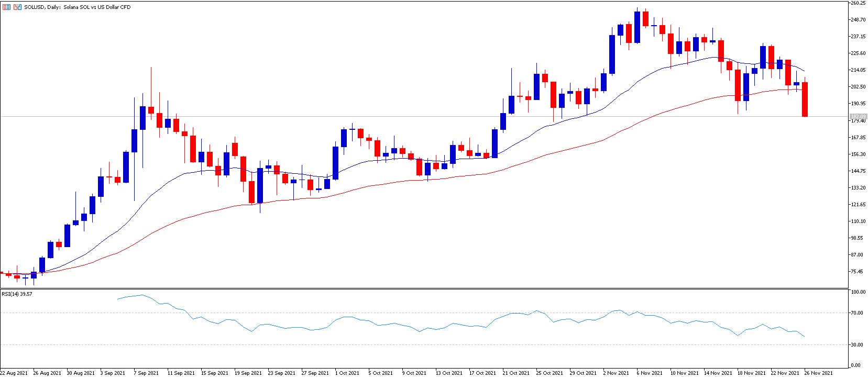
Task: Select the last red candle on 26 Nov
Action: coord(805,99)
